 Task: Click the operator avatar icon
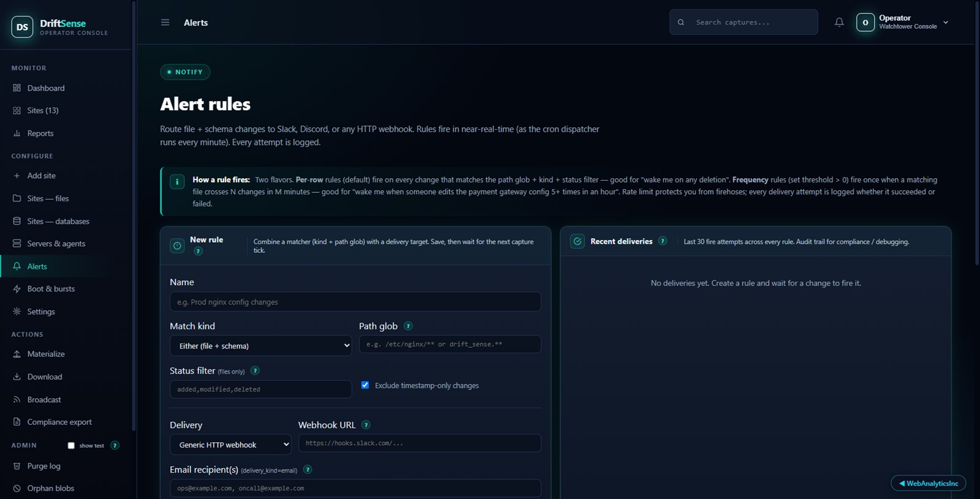pos(865,23)
